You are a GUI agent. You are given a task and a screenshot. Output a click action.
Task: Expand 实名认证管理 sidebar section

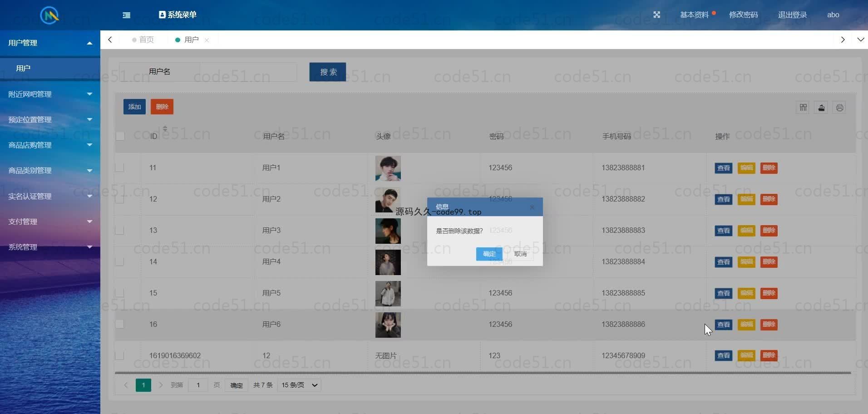tap(50, 196)
